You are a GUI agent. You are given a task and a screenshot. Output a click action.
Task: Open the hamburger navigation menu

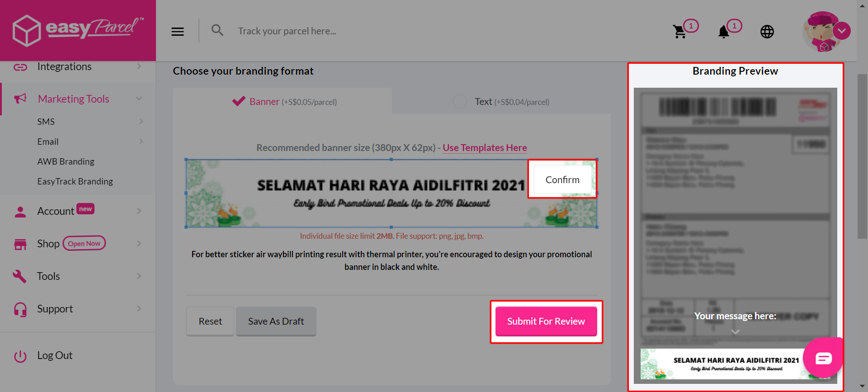click(x=177, y=31)
